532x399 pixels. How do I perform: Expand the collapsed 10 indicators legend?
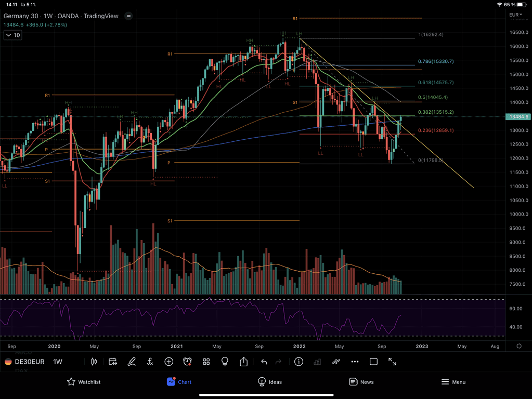[12, 35]
